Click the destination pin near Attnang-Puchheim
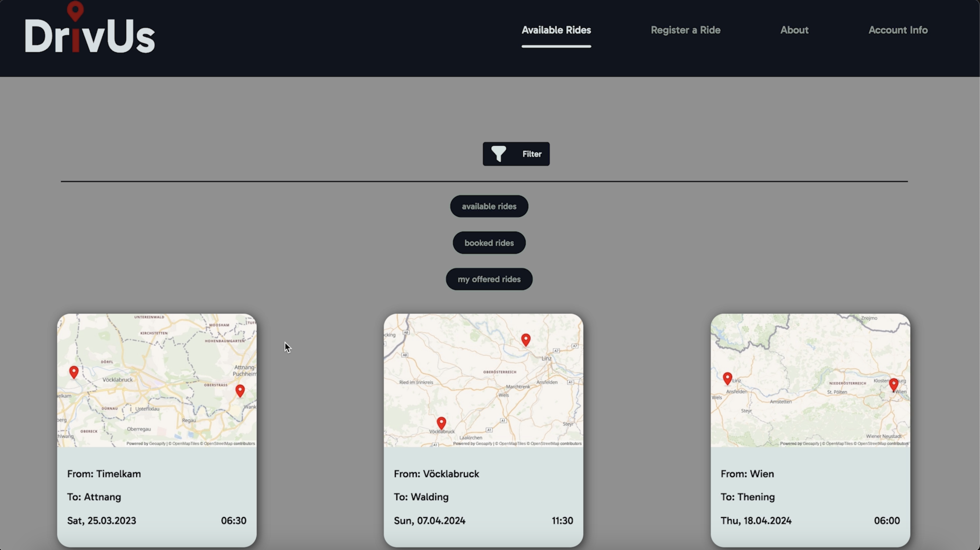The height and width of the screenshot is (550, 980). [240, 391]
